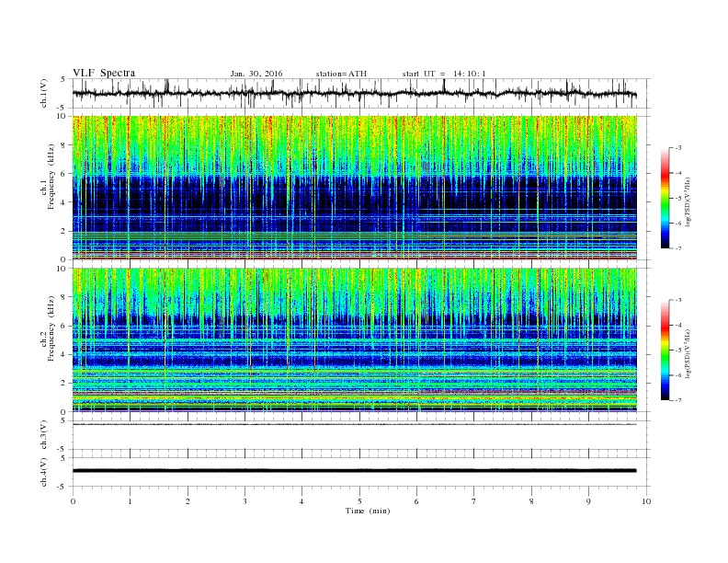The height and width of the screenshot is (563, 728).
Task: Click the "Time (min)" axis label
Action: tap(368, 511)
